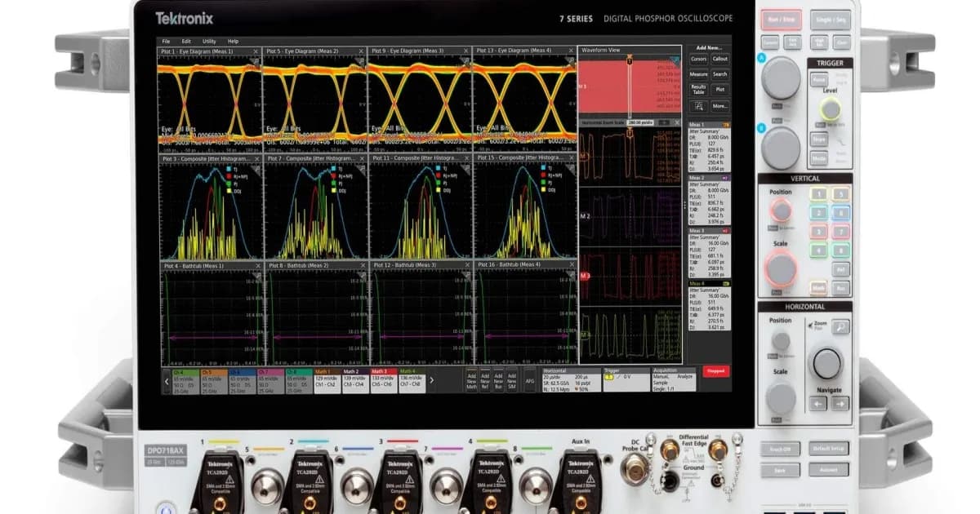Image resolution: width=980 pixels, height=514 pixels.
Task: Click the Measure button
Action: point(698,74)
